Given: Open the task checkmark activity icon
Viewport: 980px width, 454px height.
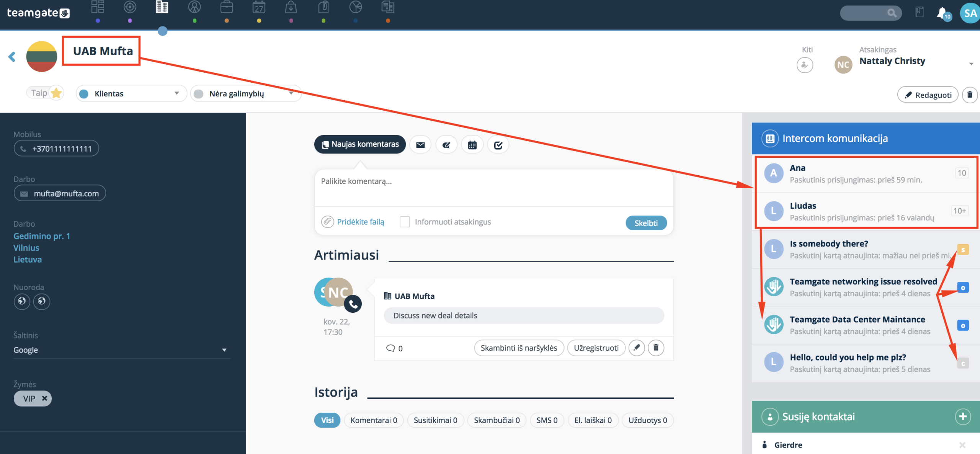Looking at the screenshot, I should [x=498, y=145].
